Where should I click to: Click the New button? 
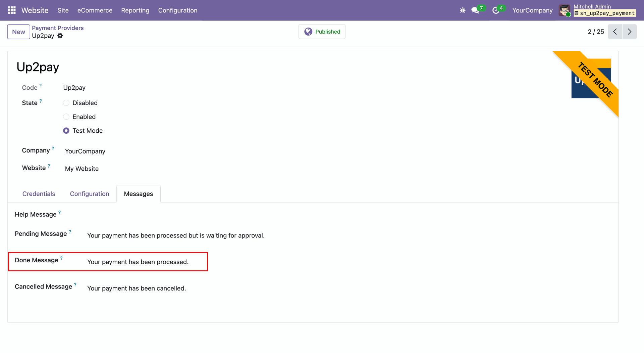pyautogui.click(x=18, y=32)
